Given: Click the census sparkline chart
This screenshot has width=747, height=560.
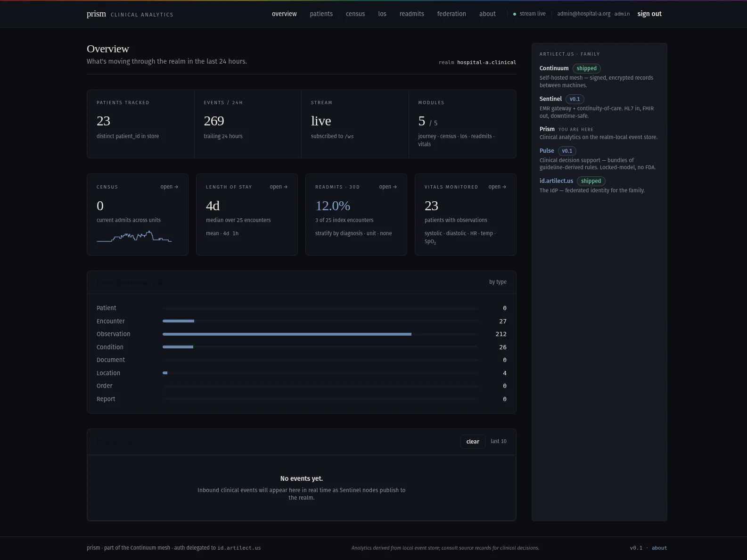Looking at the screenshot, I should pyautogui.click(x=134, y=236).
